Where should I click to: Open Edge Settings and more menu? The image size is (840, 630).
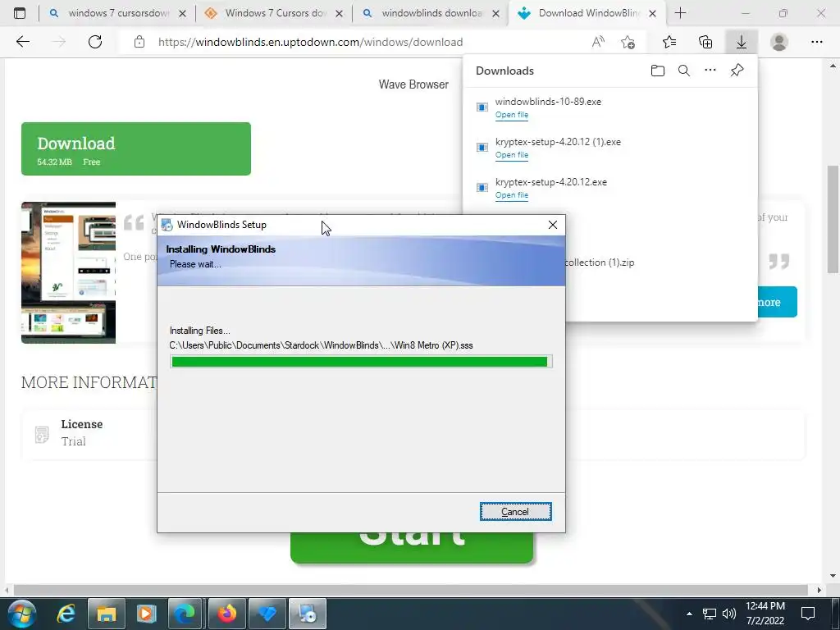coord(816,42)
